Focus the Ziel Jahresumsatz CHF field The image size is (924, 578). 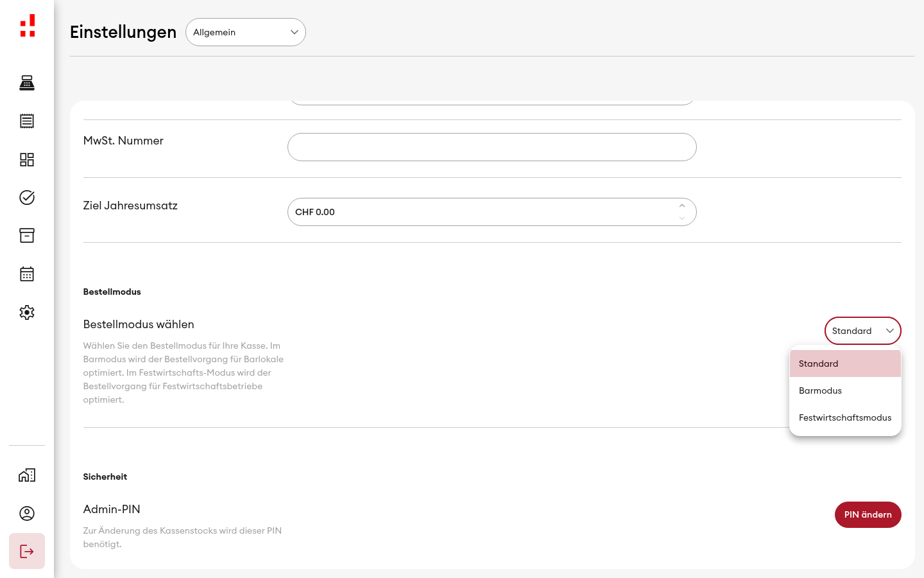coord(492,212)
